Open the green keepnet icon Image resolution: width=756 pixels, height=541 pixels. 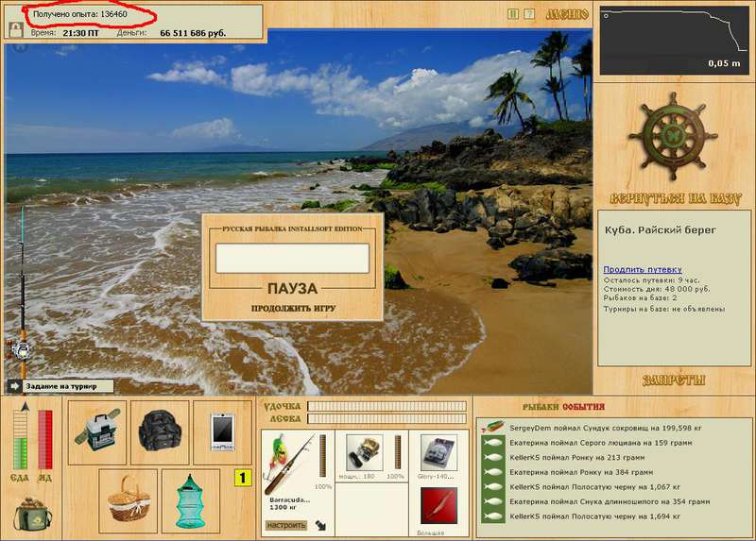click(x=191, y=501)
